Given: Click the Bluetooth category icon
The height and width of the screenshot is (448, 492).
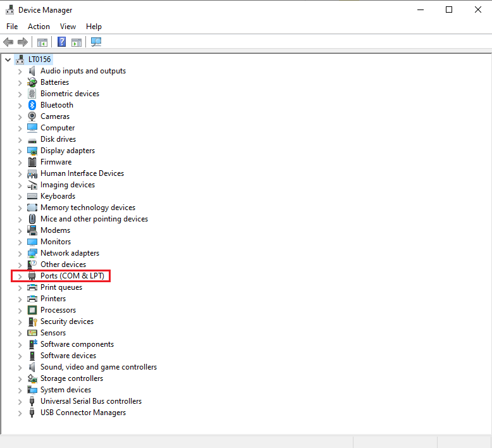Looking at the screenshot, I should point(32,105).
